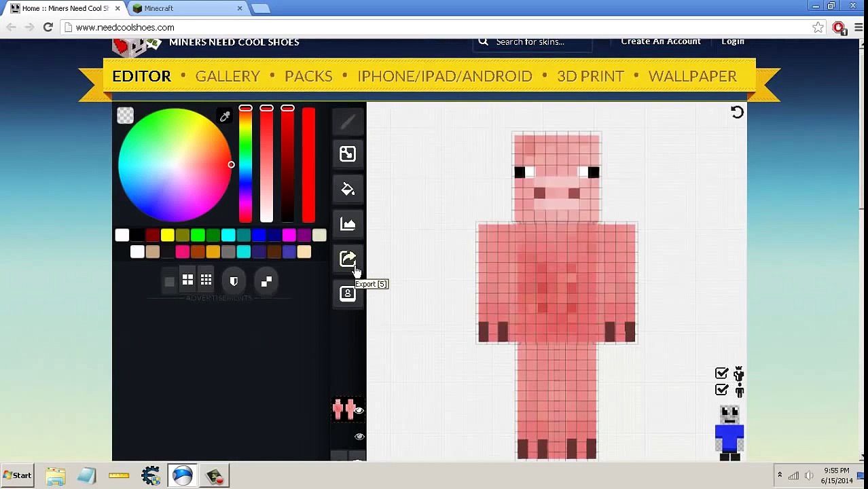Click the red-to-white saturation slider

tap(266, 164)
